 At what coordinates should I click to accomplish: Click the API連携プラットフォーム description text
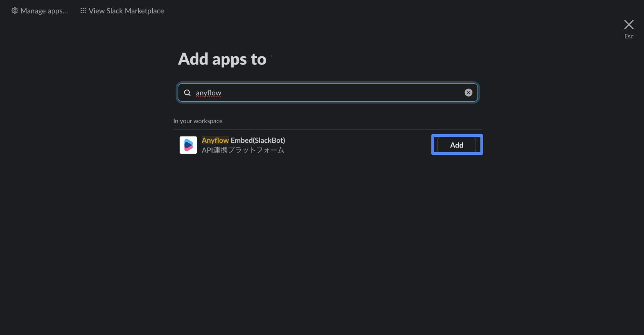point(243,150)
